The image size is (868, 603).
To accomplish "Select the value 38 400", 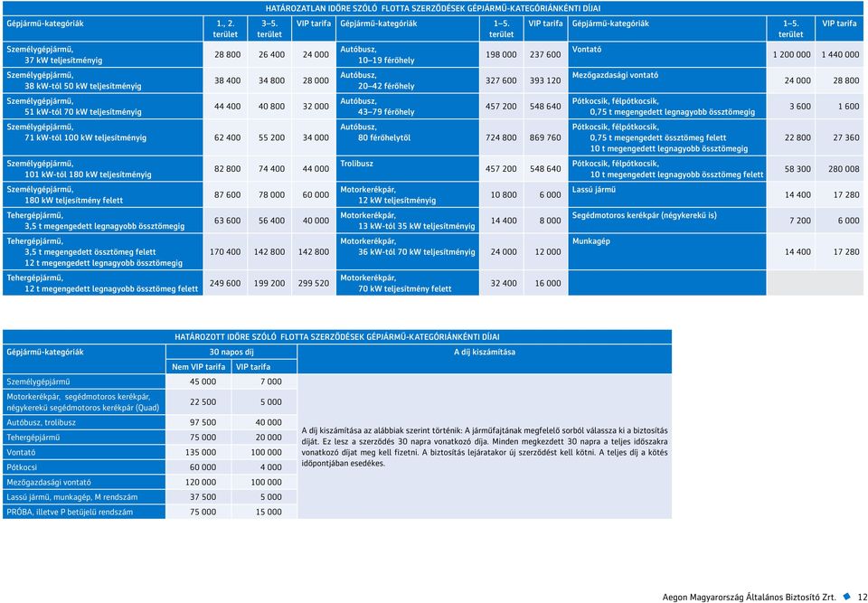I will tap(228, 80).
